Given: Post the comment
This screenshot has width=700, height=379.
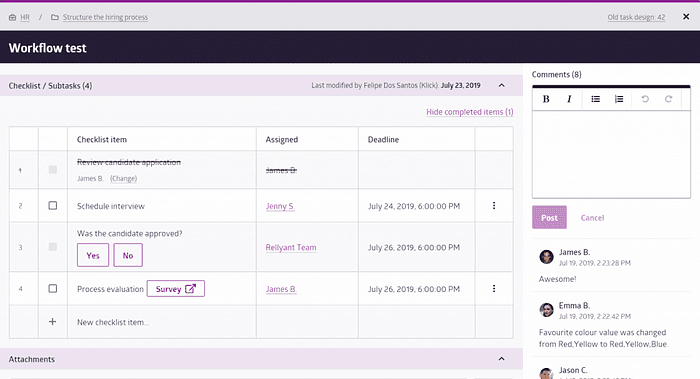Looking at the screenshot, I should (550, 217).
